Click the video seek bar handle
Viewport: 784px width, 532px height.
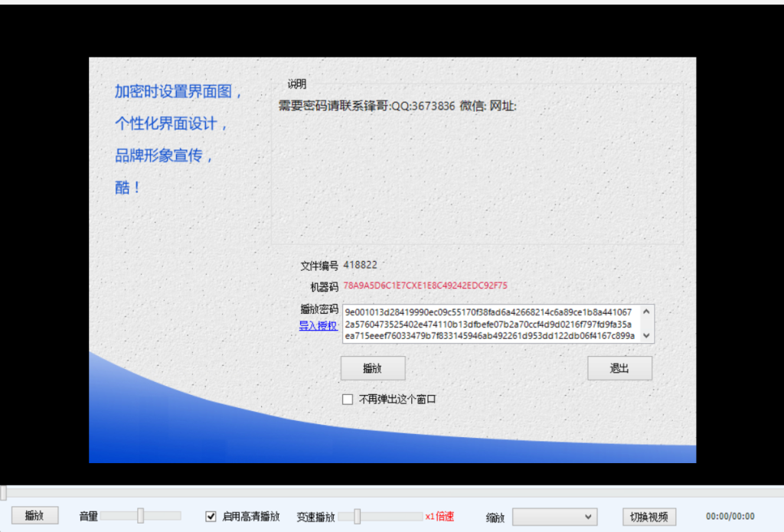[x=3, y=494]
